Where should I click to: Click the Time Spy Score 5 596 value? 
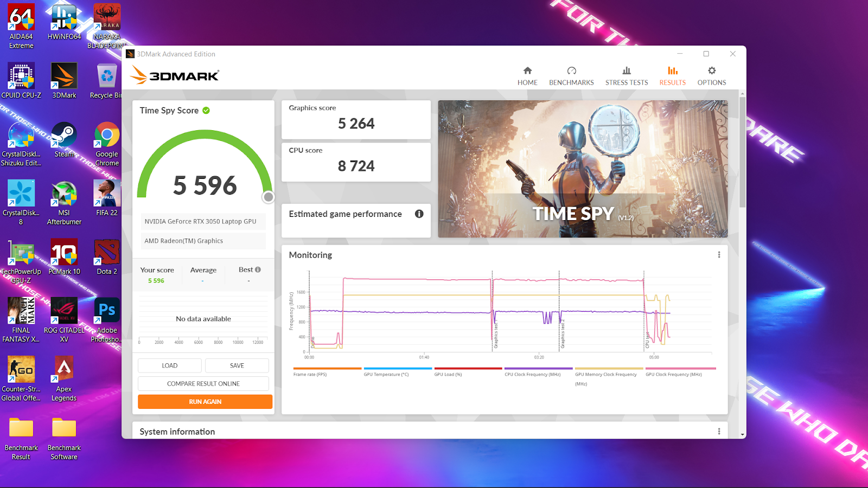205,185
